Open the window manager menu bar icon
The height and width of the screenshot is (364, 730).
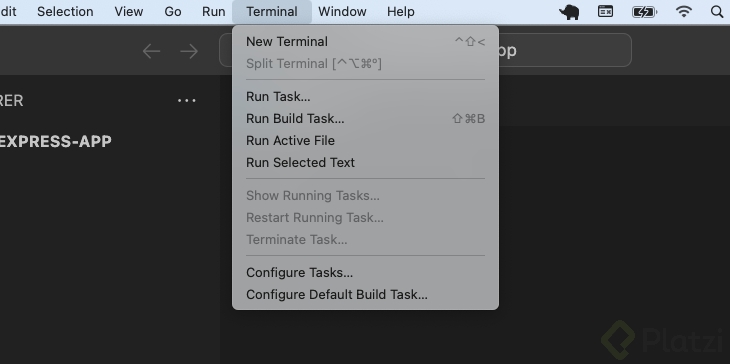pos(605,12)
